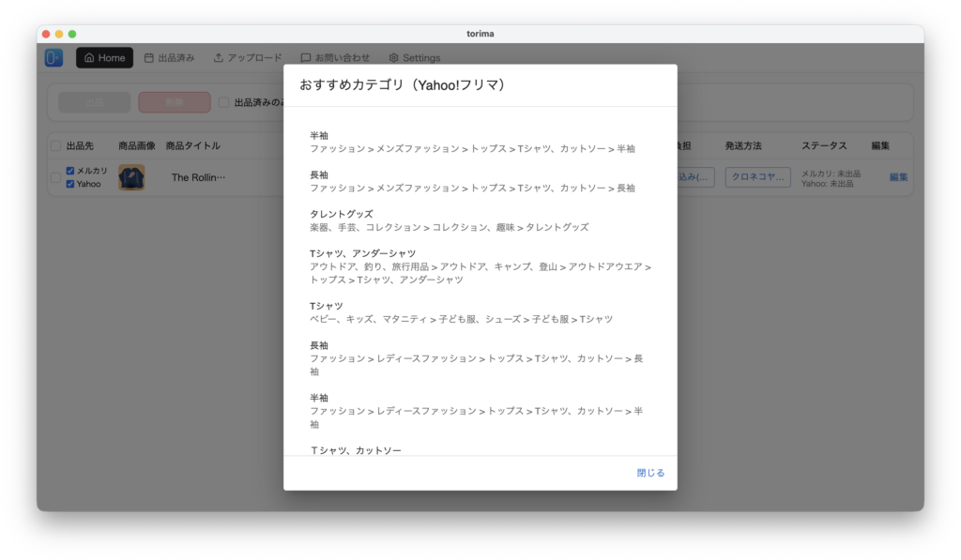Select the first 半袖 men's fashion category

[472, 142]
